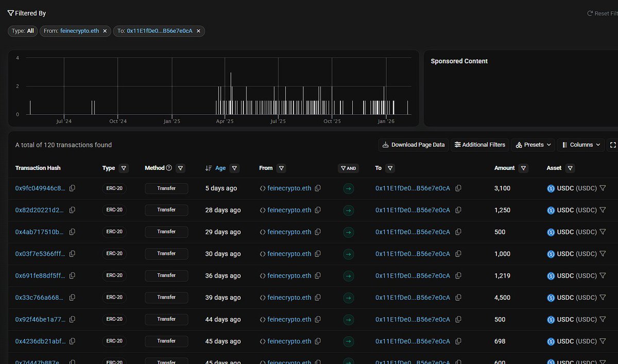Screen dimensions: 618x364
Task: Copy hash of 0x92f46be1a77 row
Action: tap(72, 320)
